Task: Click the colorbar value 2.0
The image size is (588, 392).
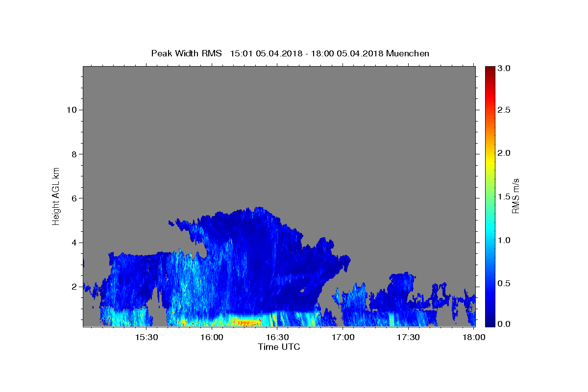Action: click(504, 153)
